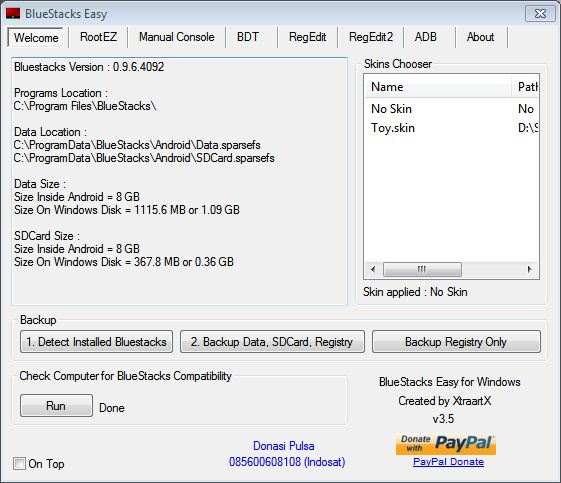Click the SDCard.sparsefs path line
The image size is (561, 483).
144,158
